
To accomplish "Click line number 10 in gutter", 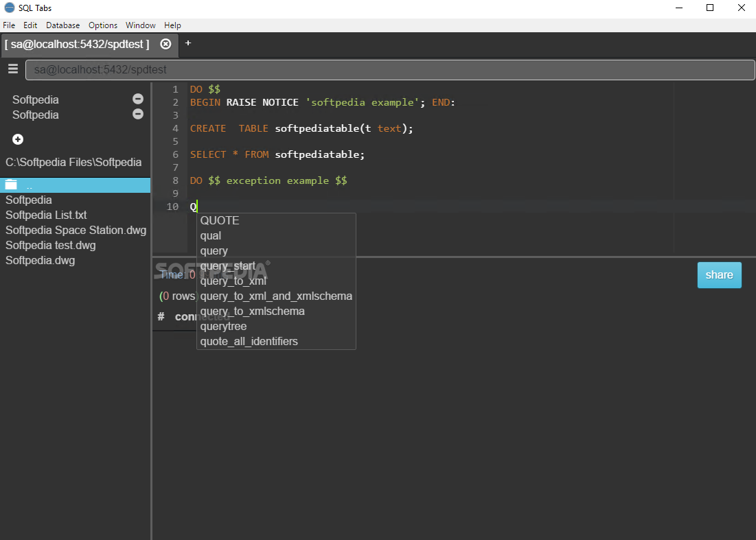I will (172, 207).
